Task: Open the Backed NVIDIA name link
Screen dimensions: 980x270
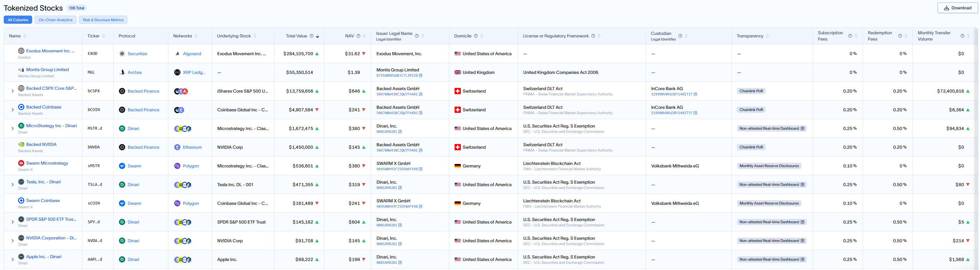Action: point(41,144)
